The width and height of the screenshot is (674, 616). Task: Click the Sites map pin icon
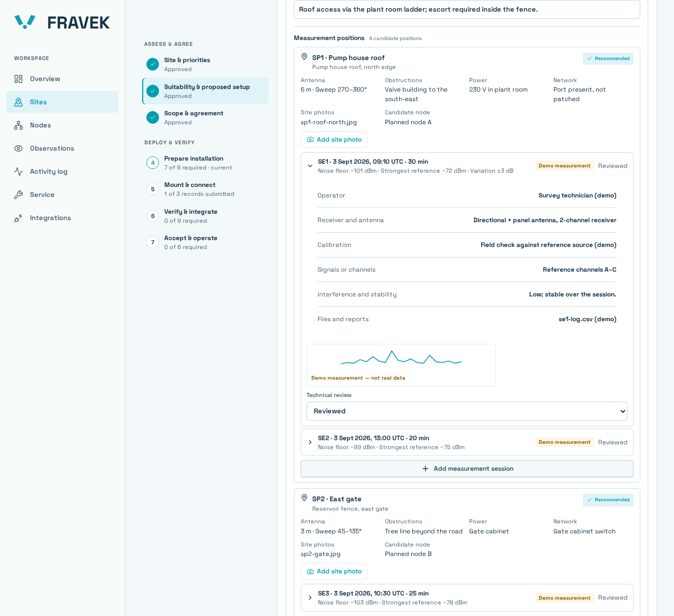18,102
